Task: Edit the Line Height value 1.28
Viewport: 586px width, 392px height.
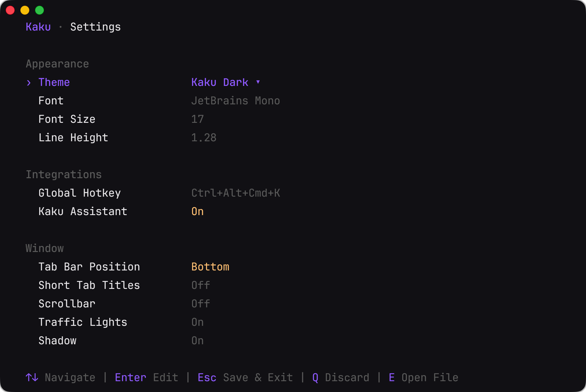Action: point(204,138)
